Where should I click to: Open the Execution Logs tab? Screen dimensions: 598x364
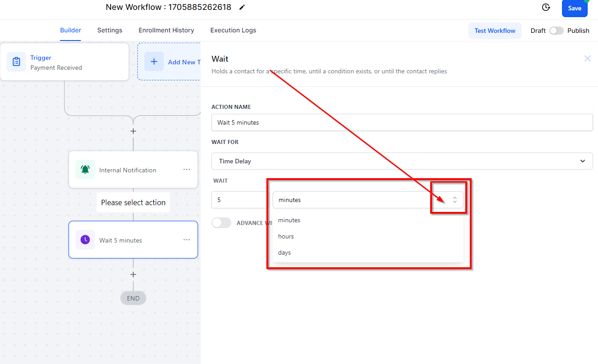pyautogui.click(x=233, y=30)
